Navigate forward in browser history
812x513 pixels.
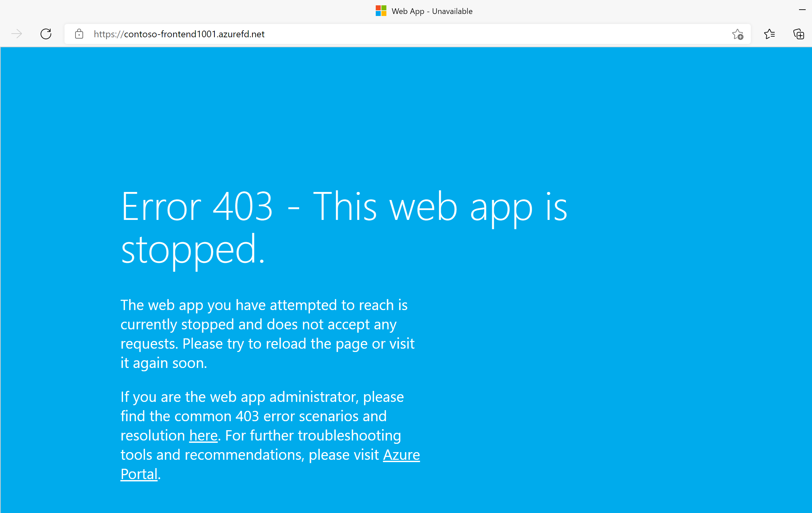click(17, 34)
